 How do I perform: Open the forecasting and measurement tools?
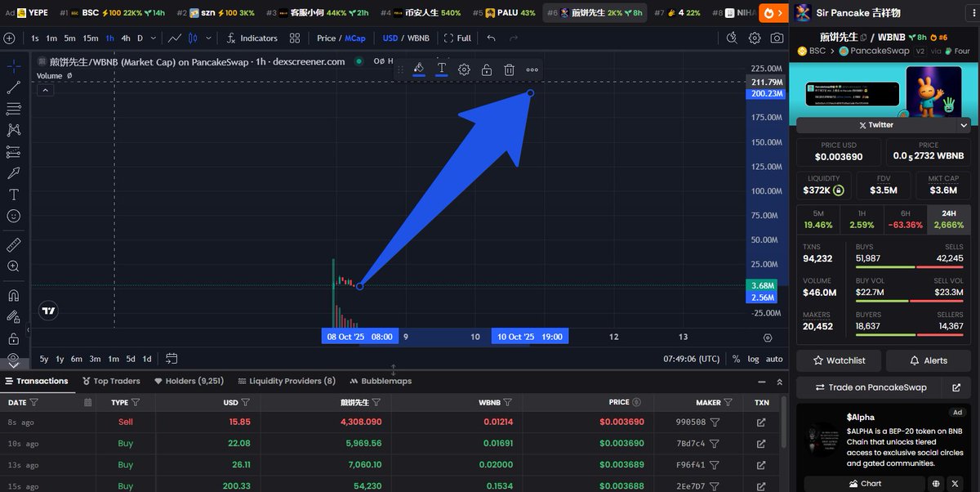point(14,151)
